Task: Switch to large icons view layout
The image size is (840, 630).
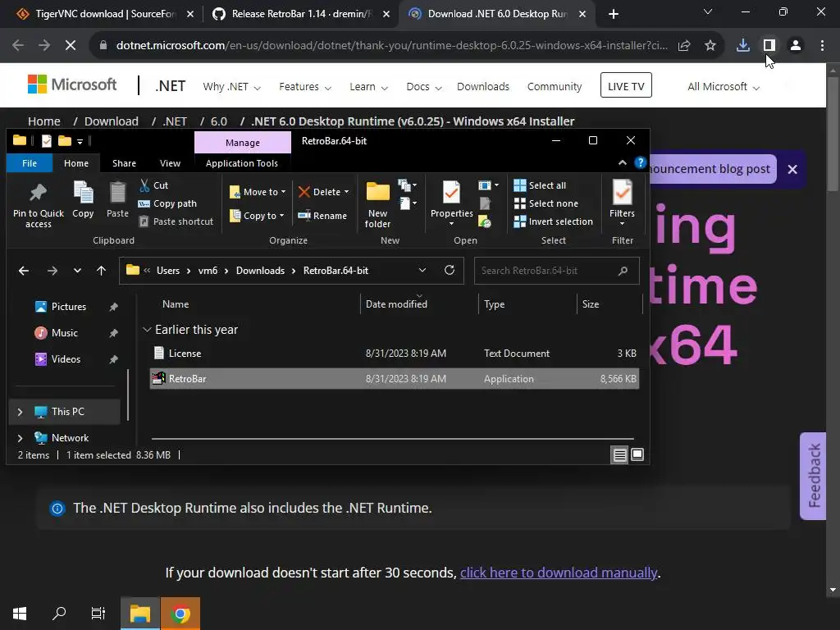Action: (x=637, y=454)
